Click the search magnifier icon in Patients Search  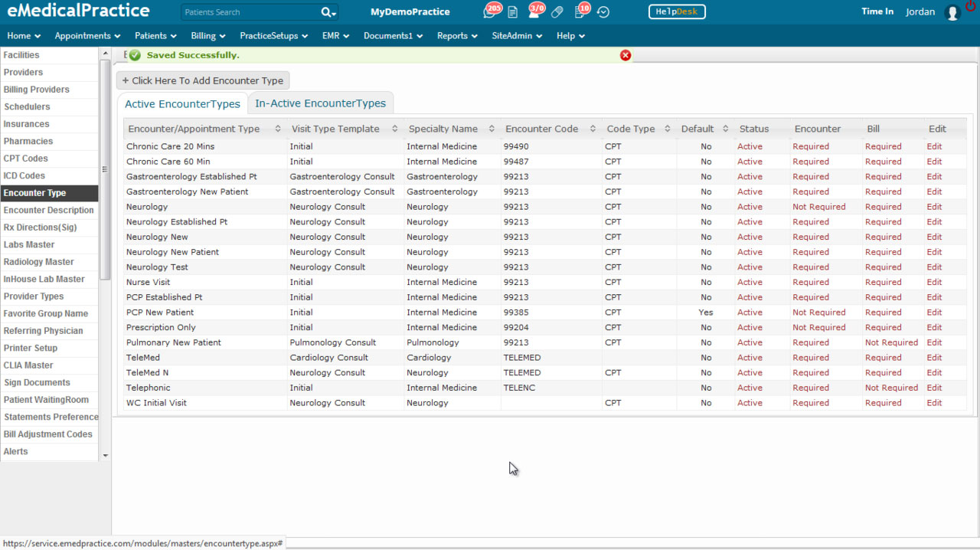328,12
